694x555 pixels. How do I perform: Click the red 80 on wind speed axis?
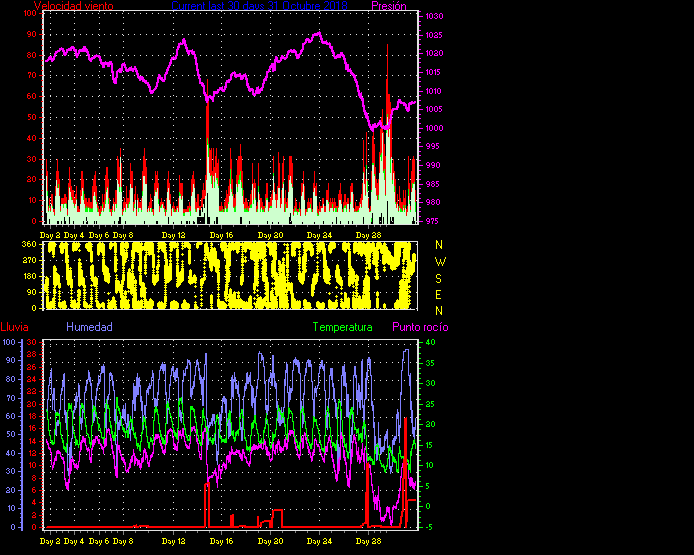[x=32, y=55]
